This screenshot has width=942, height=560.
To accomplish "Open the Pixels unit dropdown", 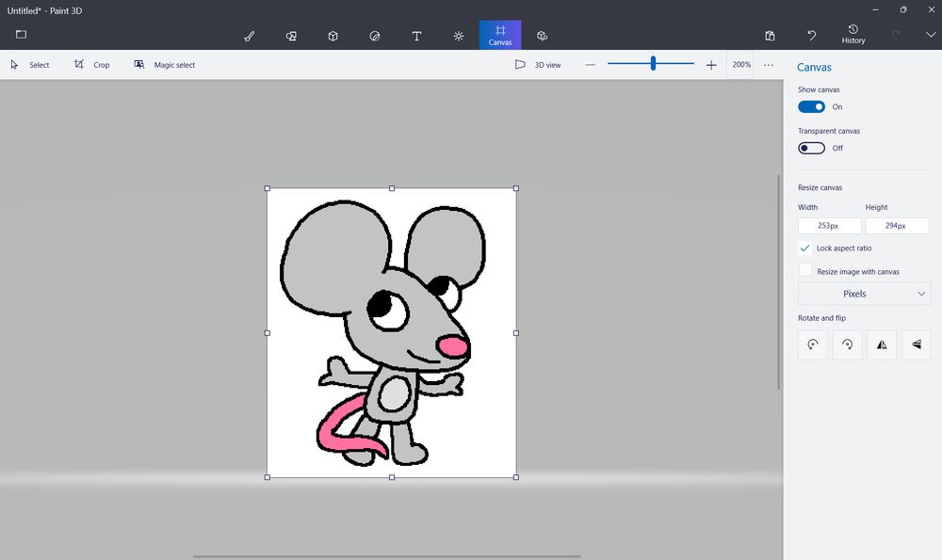I will 864,294.
